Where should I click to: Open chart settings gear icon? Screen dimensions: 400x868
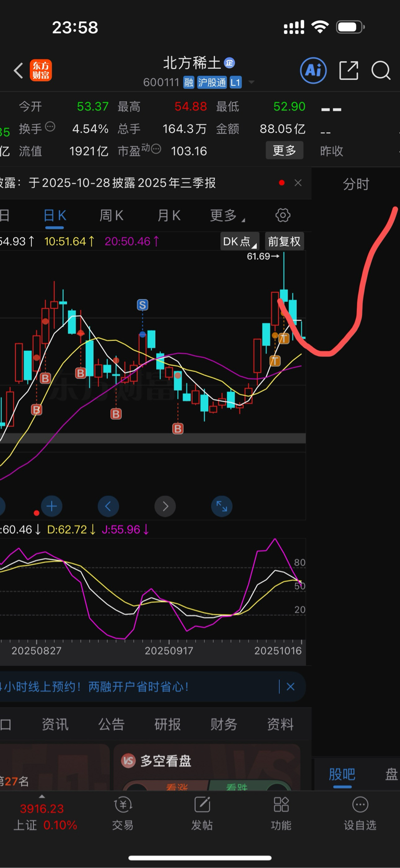tap(283, 215)
